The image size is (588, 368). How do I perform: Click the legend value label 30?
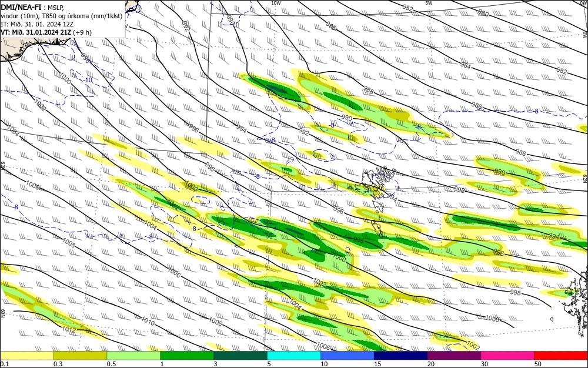485,364
